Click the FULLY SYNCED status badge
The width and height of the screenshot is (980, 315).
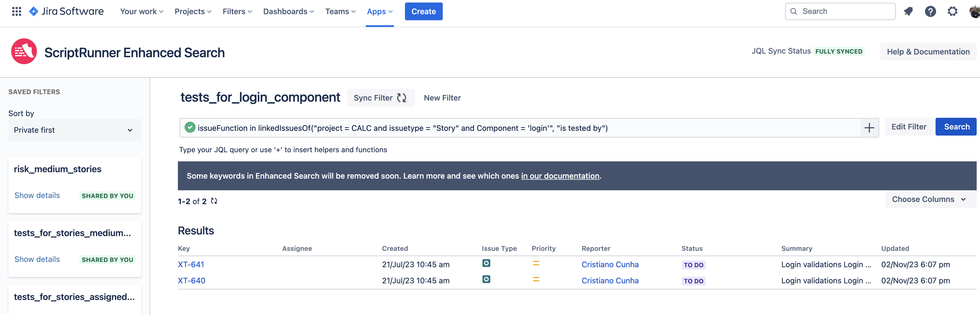pos(839,51)
